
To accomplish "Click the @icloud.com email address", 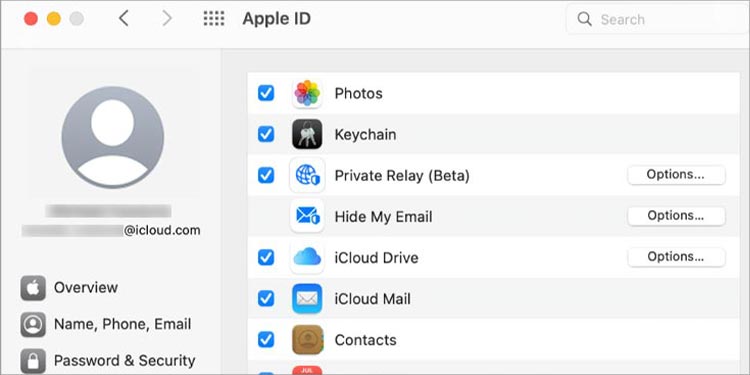I will coord(162,231).
